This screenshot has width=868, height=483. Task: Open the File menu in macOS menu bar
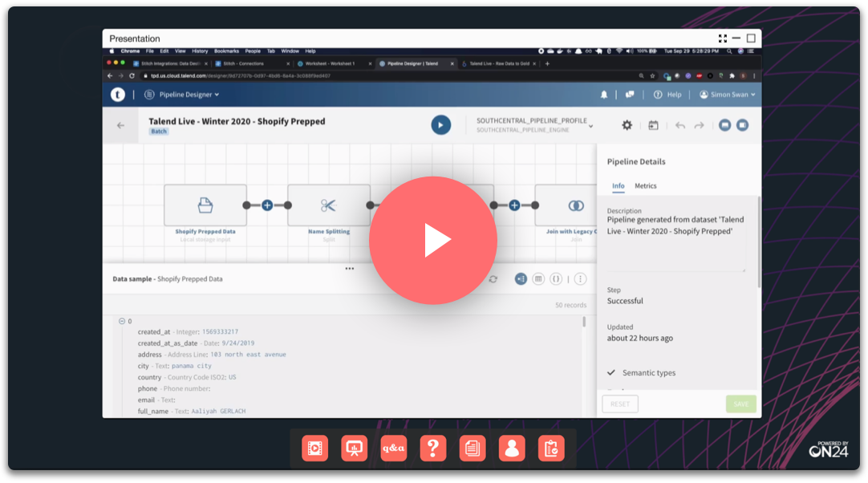(x=149, y=51)
